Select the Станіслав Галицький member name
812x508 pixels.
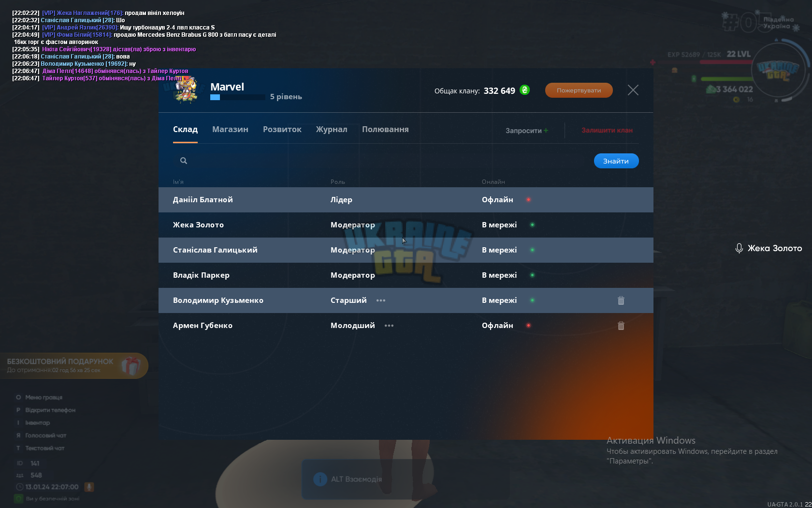pyautogui.click(x=215, y=250)
